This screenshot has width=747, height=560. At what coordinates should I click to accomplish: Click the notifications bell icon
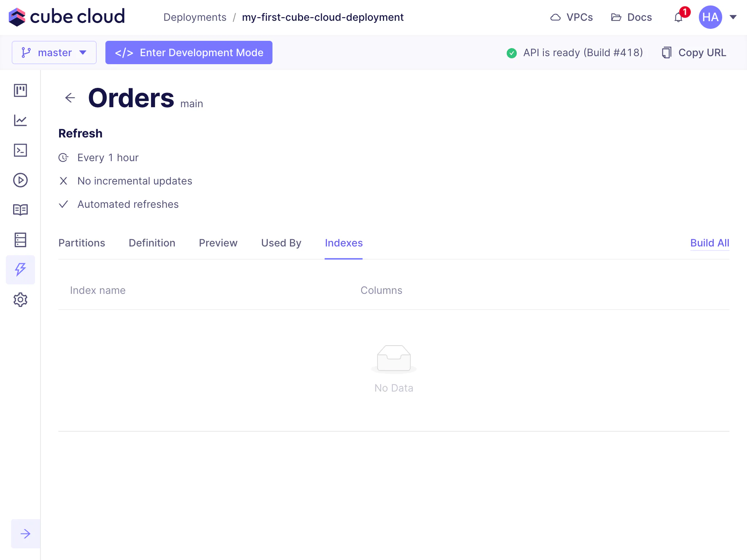pyautogui.click(x=678, y=17)
